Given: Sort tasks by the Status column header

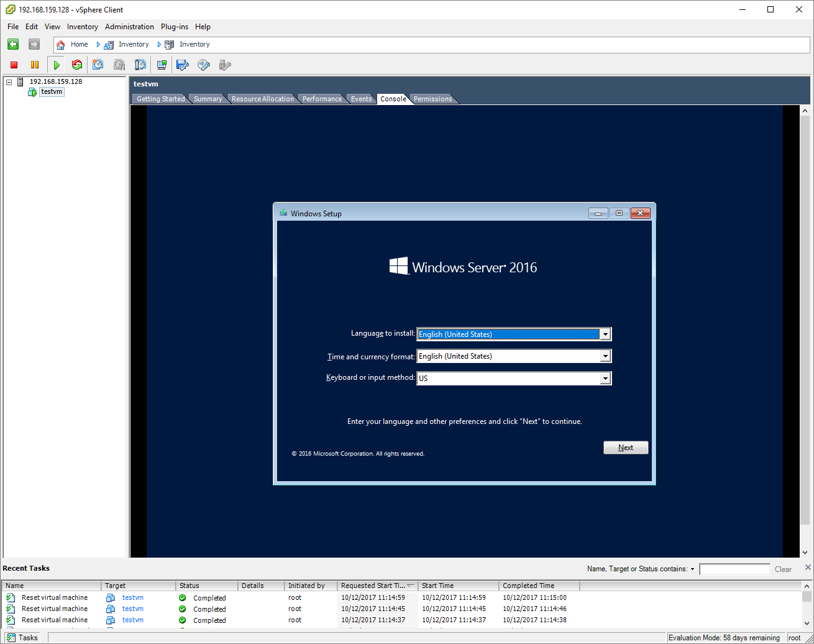Looking at the screenshot, I should [x=207, y=586].
